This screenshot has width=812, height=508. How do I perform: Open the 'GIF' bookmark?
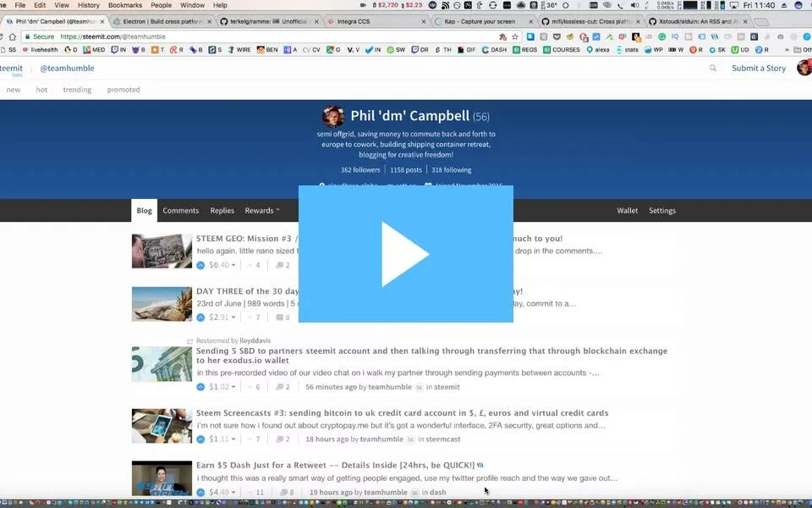tap(467, 50)
